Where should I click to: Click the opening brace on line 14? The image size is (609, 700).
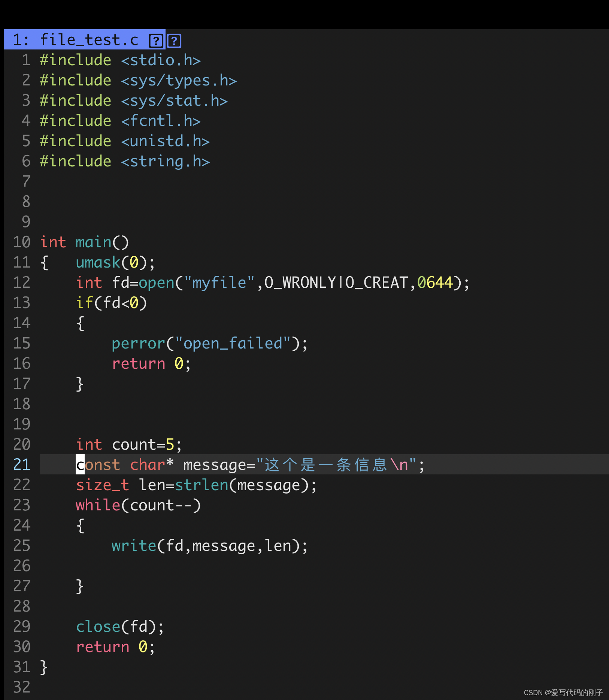coord(80,323)
